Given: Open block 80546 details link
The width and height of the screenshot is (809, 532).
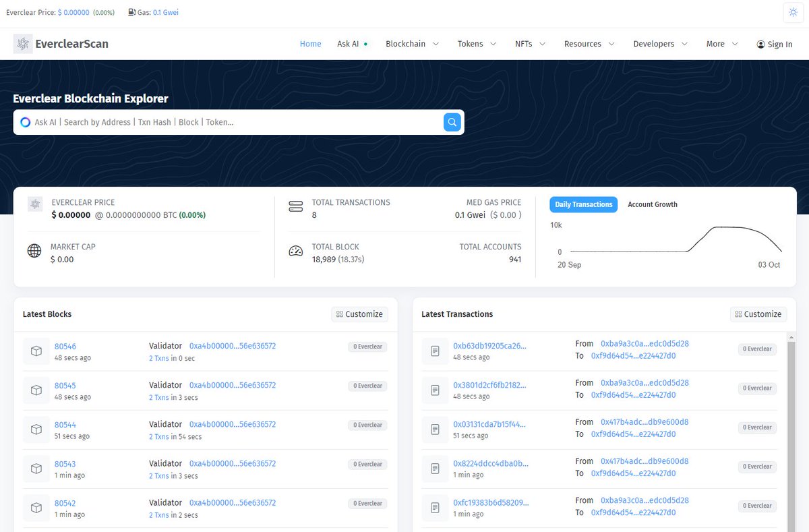Looking at the screenshot, I should [65, 345].
